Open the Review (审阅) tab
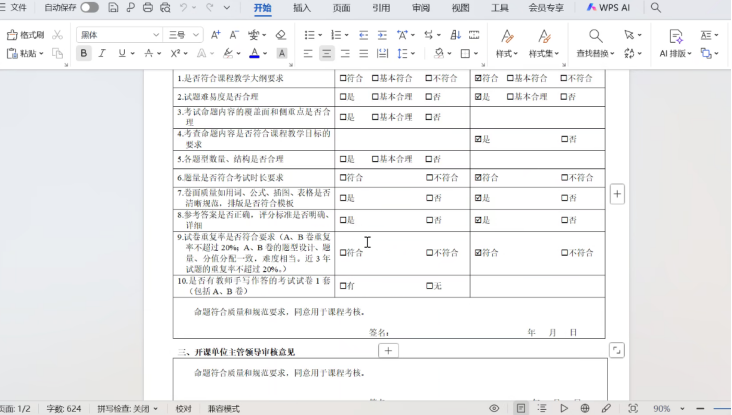Screen dimensions: 732x415 pos(421,8)
